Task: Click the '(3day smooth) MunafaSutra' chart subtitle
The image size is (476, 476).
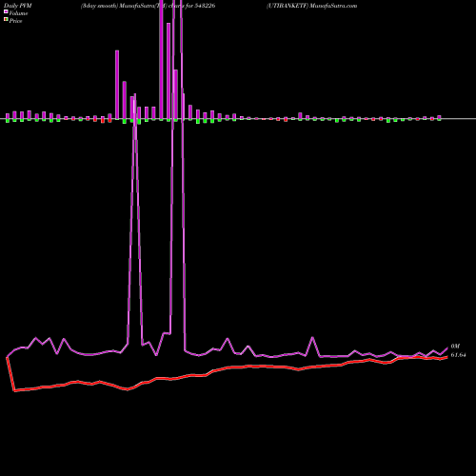Action: (x=148, y=6)
